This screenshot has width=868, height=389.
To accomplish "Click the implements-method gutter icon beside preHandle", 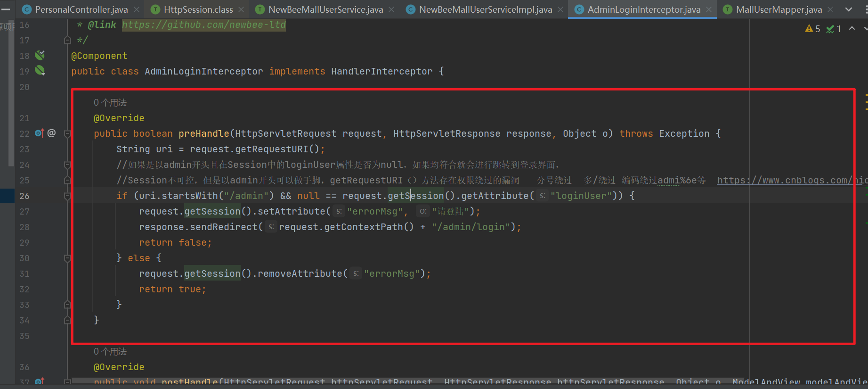I will click(x=39, y=133).
